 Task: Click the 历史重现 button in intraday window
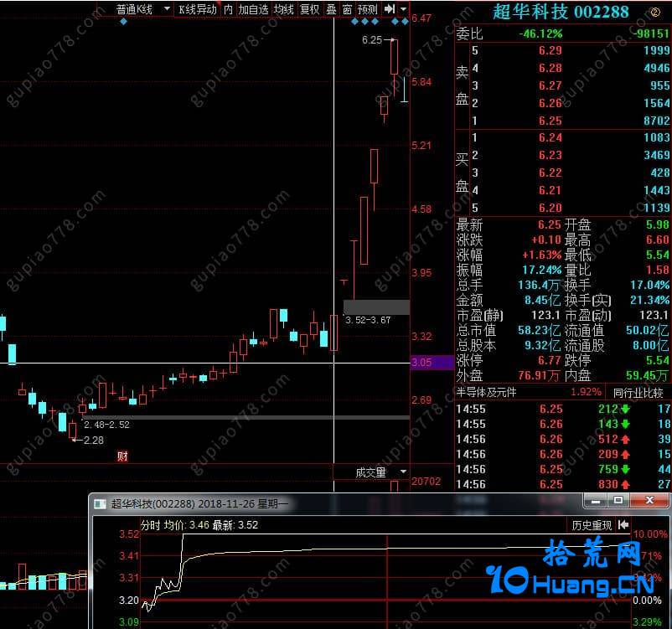(592, 525)
